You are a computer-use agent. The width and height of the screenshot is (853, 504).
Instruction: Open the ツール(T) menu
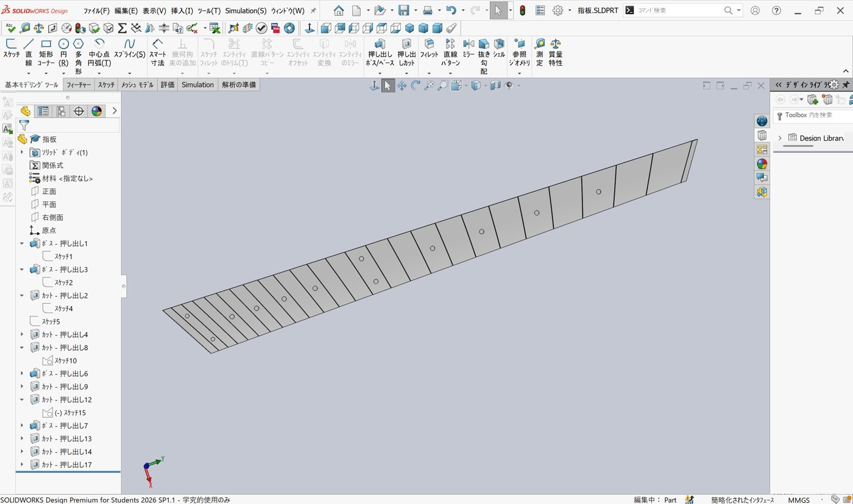click(209, 11)
